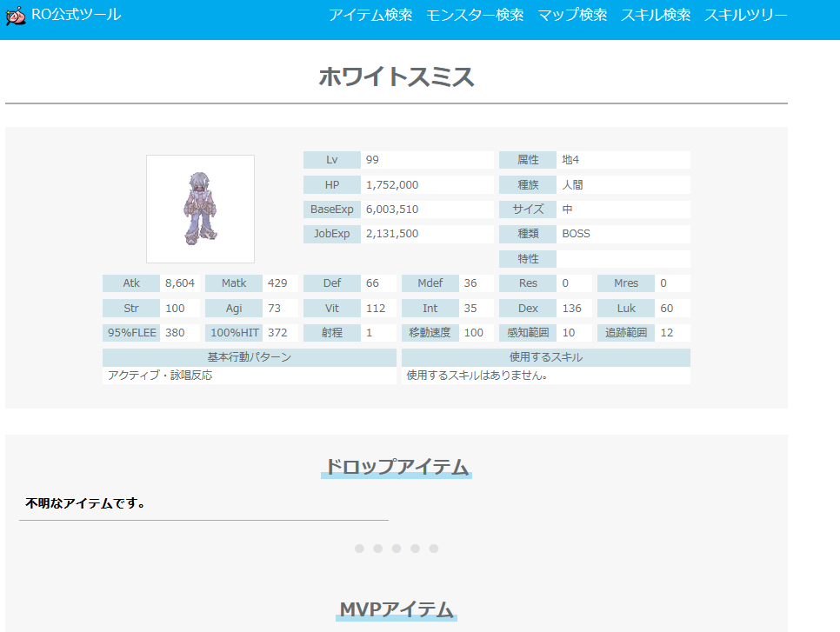The height and width of the screenshot is (632, 840).
Task: Open the モンスター検索 page
Action: 475,16
